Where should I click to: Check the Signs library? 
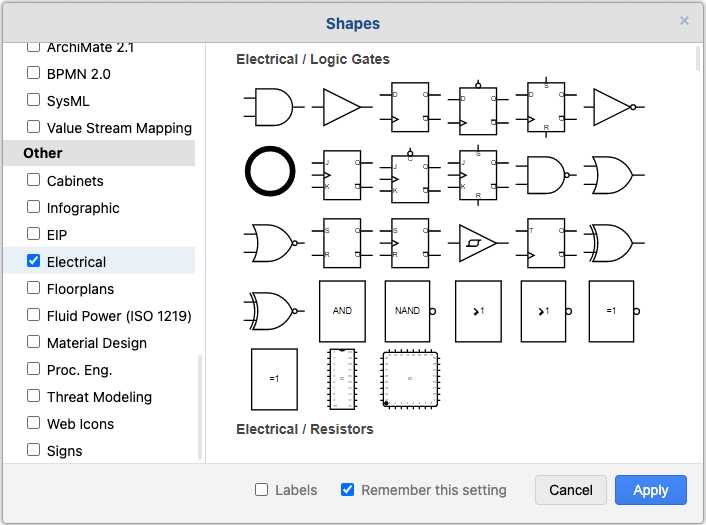tap(33, 450)
